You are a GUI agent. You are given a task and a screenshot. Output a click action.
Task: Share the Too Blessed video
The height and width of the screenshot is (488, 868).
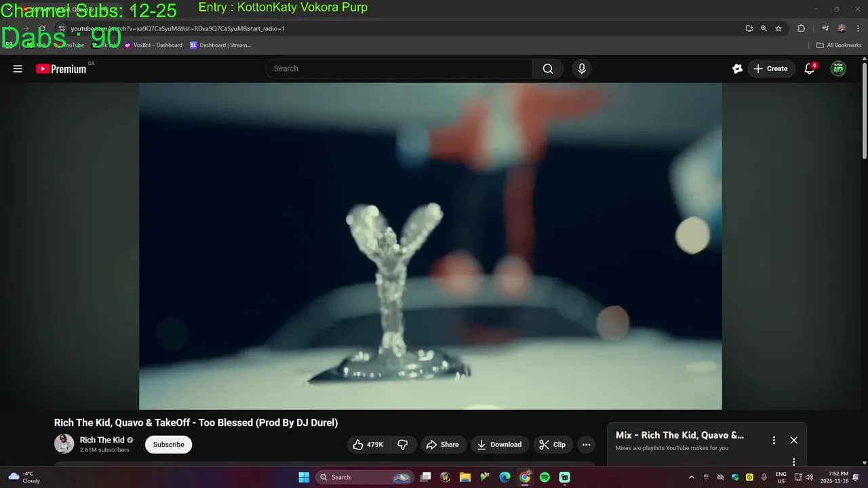point(442,445)
